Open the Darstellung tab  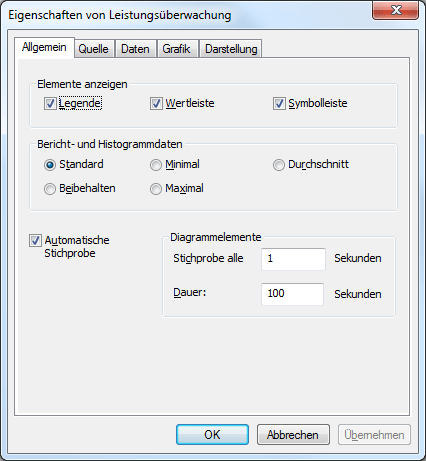[231, 49]
